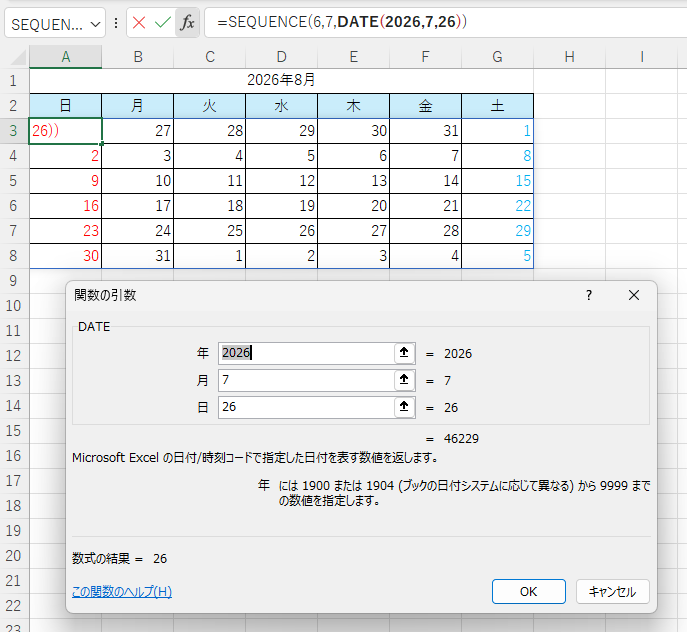Expand the Name Box function dropdown
The width and height of the screenshot is (687, 632).
click(96, 24)
